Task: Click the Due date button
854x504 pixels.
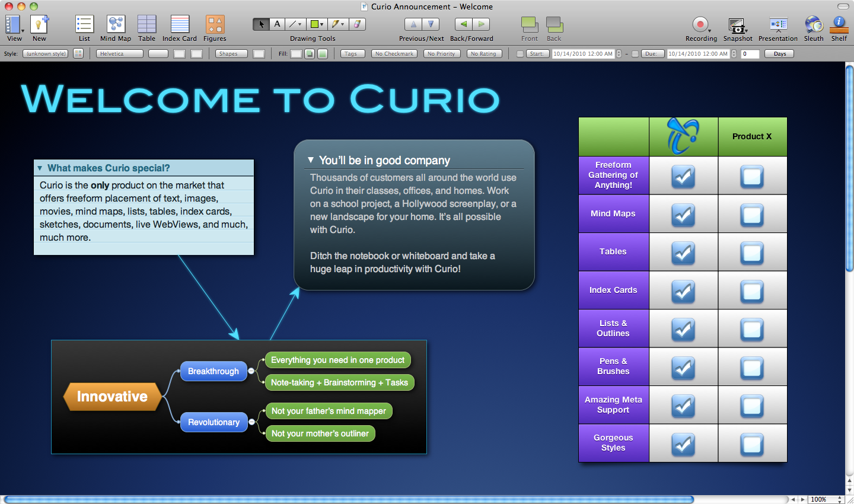Action: (652, 53)
